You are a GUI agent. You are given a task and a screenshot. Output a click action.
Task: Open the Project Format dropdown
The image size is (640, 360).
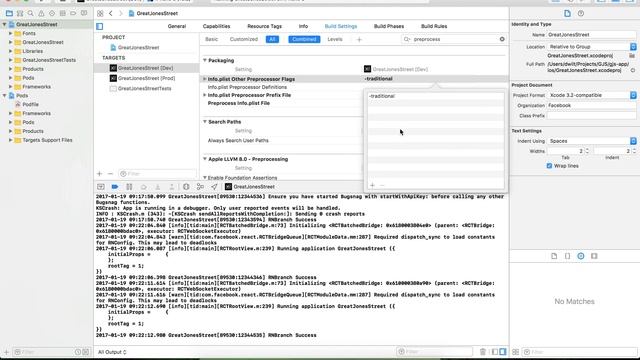pos(591,95)
